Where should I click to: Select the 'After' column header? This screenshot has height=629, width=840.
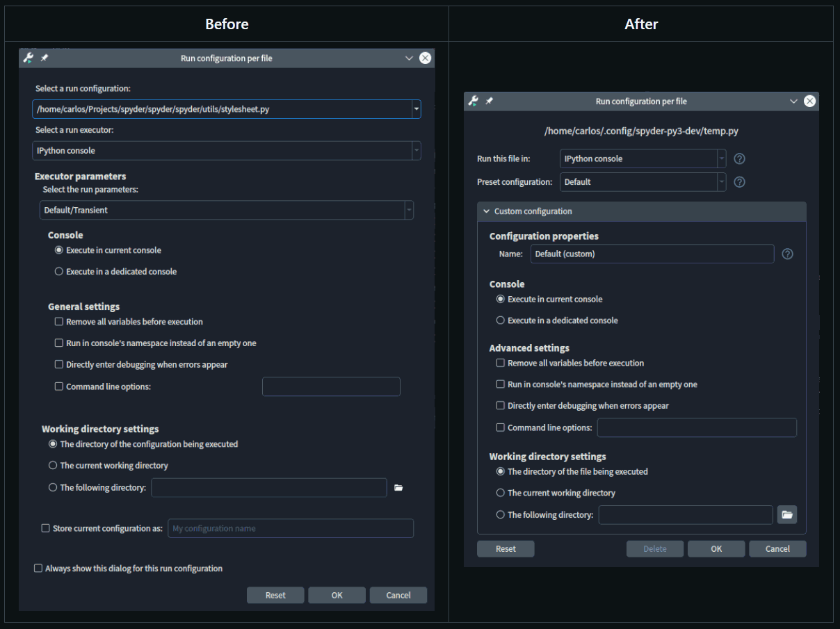(641, 24)
